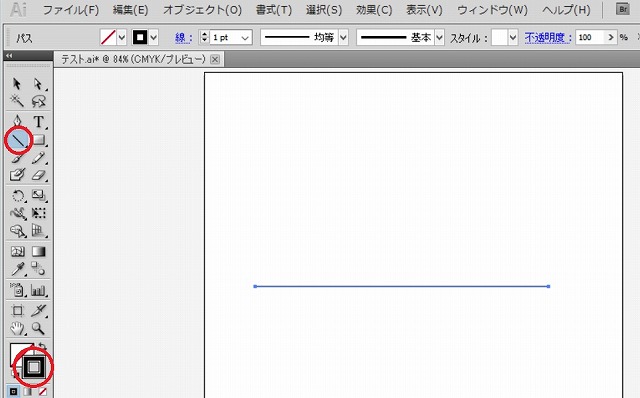
Task: Open the 効果(C) menu
Action: (x=374, y=10)
